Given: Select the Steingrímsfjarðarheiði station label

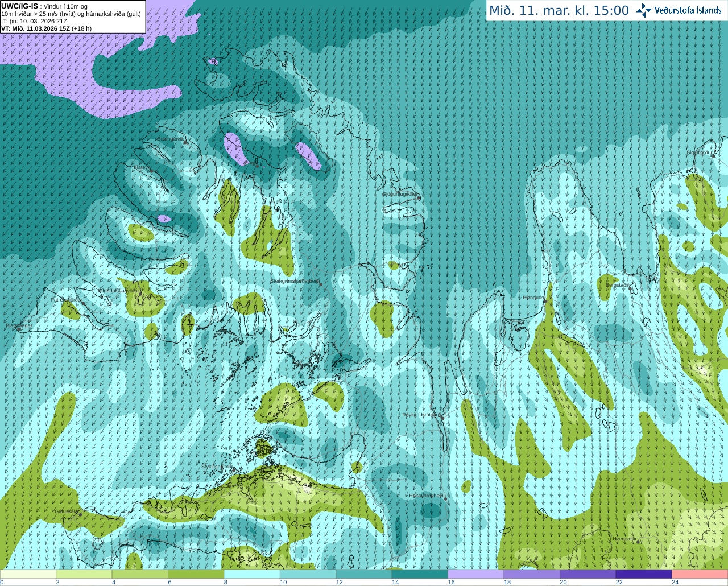Looking at the screenshot, I should pos(295,280).
